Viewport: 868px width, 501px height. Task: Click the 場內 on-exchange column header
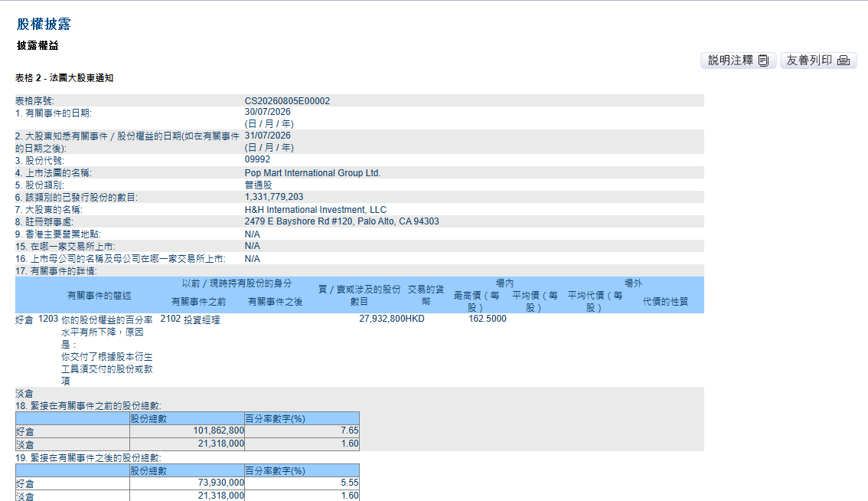point(504,283)
